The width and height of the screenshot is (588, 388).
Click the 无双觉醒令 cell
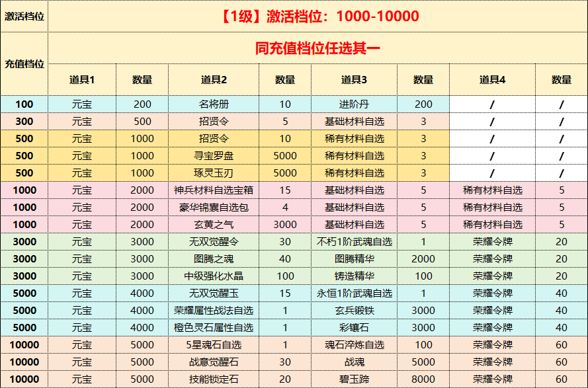[214, 242]
